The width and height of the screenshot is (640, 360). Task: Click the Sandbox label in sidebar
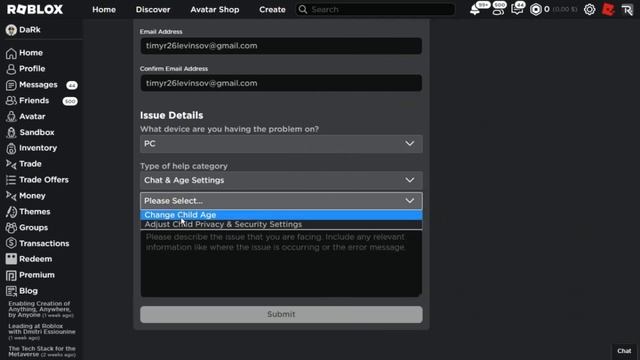(x=37, y=133)
